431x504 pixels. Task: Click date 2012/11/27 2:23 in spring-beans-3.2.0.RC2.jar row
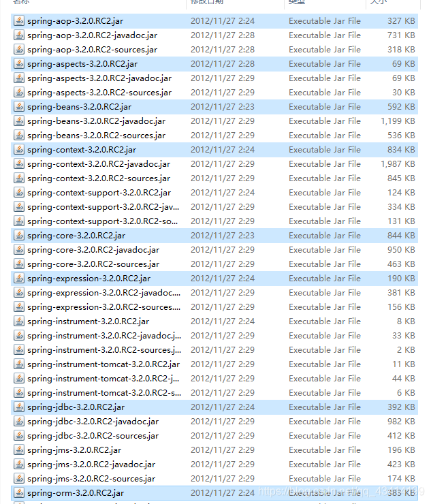click(223, 107)
